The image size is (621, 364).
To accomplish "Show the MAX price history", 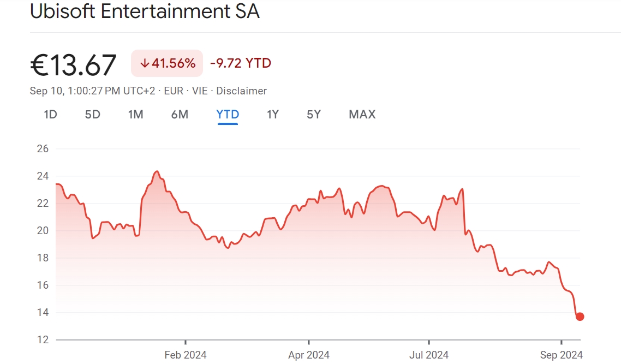I will coord(362,115).
